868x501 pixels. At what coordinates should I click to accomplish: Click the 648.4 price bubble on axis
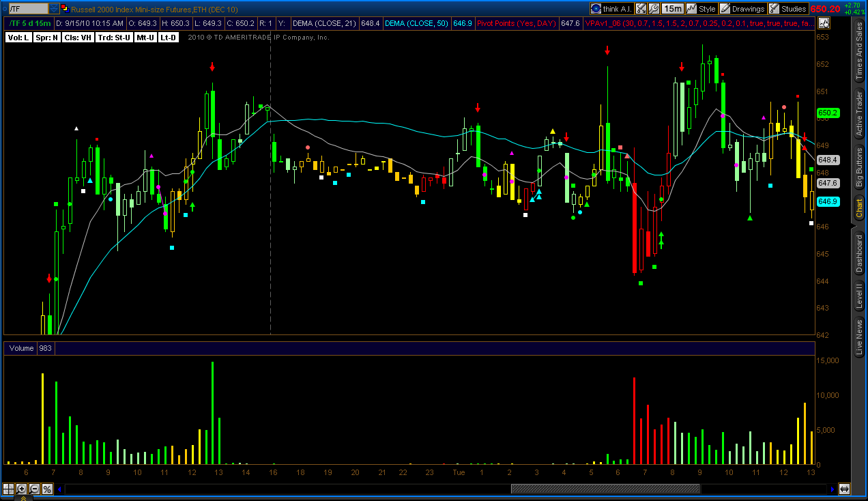point(828,160)
